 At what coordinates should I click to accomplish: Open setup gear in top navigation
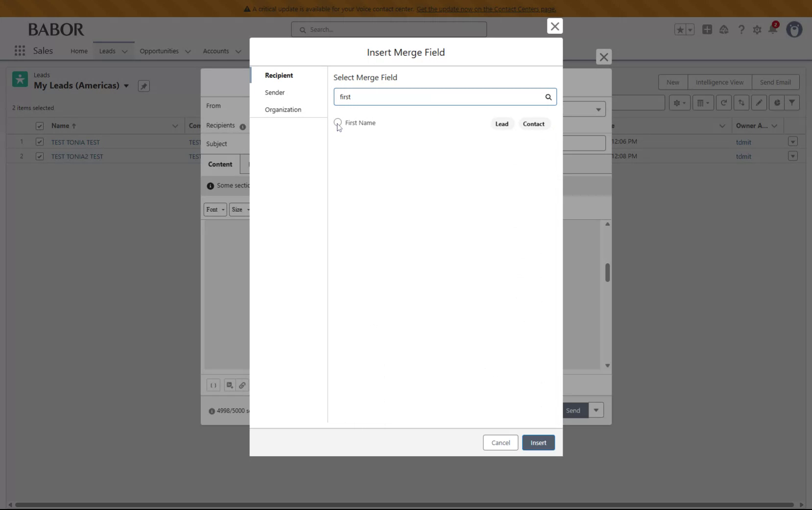[757, 29]
